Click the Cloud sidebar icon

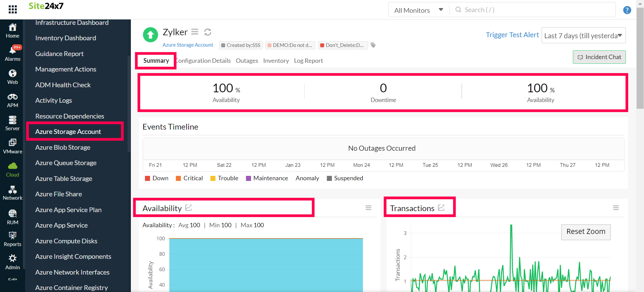pyautogui.click(x=13, y=166)
